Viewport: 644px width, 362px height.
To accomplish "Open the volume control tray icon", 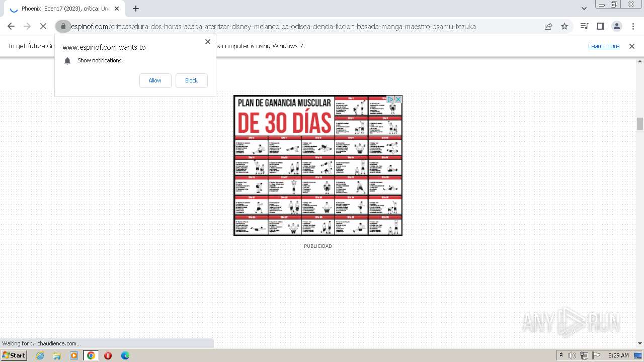I will click(572, 355).
